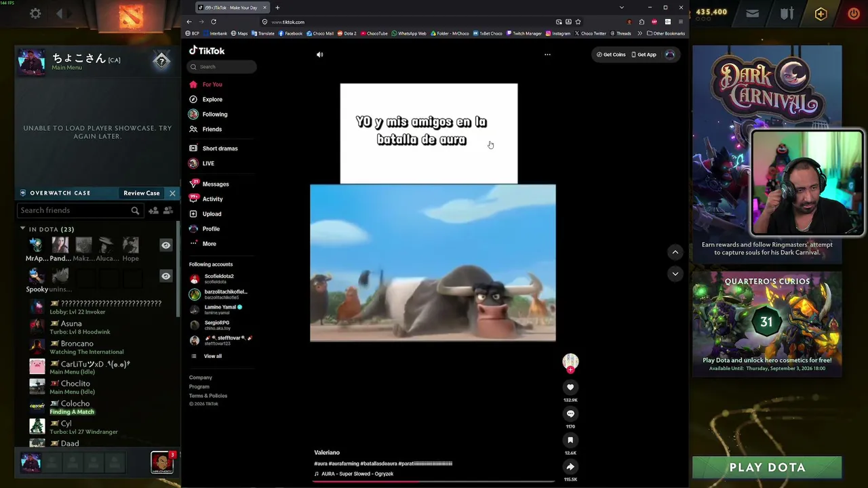868x488 pixels.
Task: Open the Folder - MrChoco bookmark folder
Action: [x=450, y=33]
